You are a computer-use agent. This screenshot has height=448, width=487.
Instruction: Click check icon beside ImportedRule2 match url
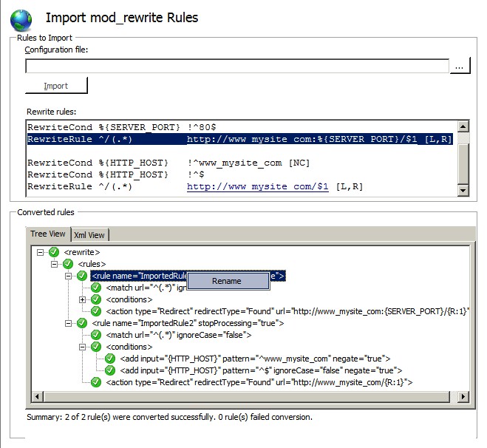96,335
